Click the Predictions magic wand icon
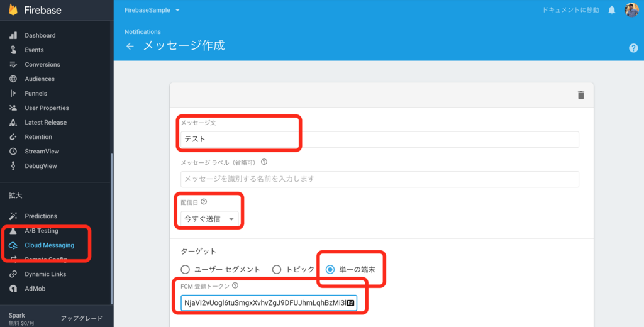 point(13,216)
